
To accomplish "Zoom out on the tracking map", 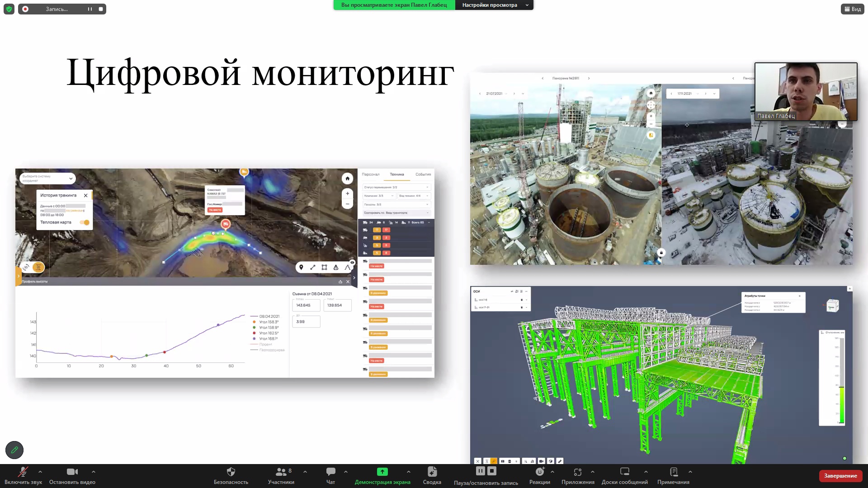I will 347,204.
